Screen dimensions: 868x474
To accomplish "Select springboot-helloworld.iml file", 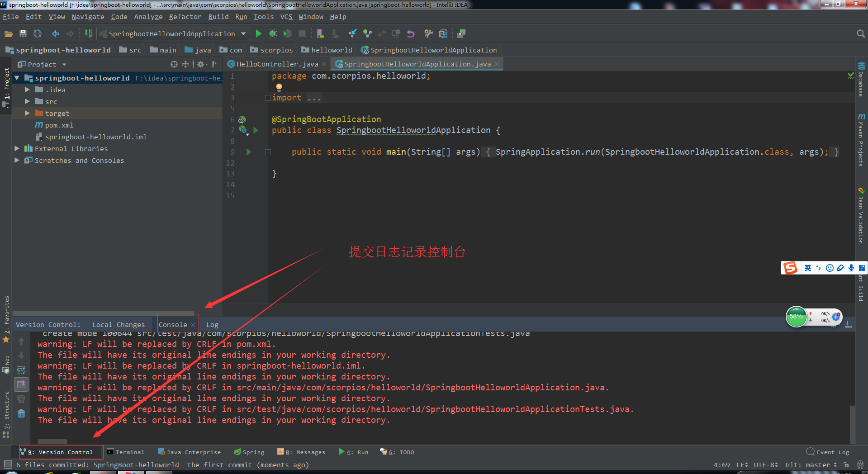I will [95, 137].
